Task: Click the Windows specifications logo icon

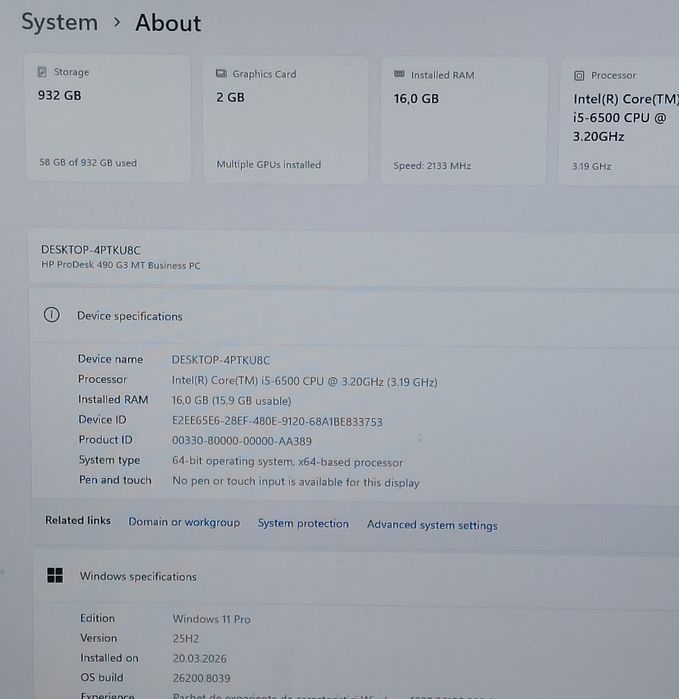Action: click(x=55, y=575)
